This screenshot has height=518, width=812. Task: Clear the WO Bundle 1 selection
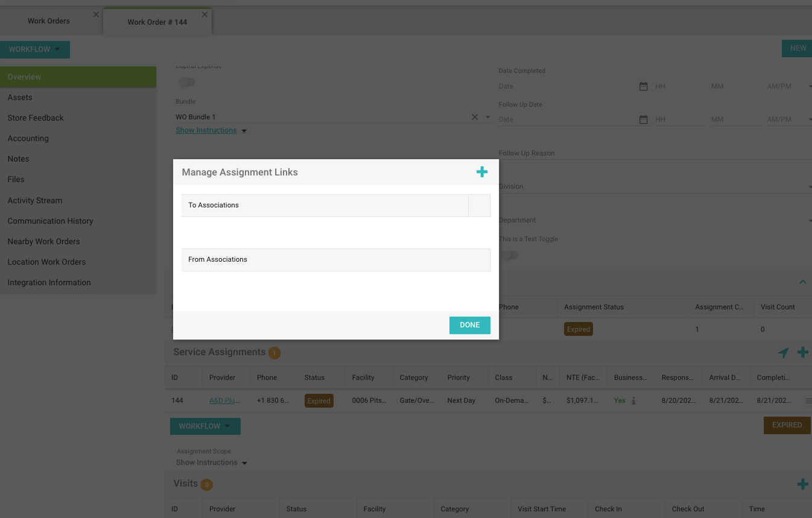475,117
